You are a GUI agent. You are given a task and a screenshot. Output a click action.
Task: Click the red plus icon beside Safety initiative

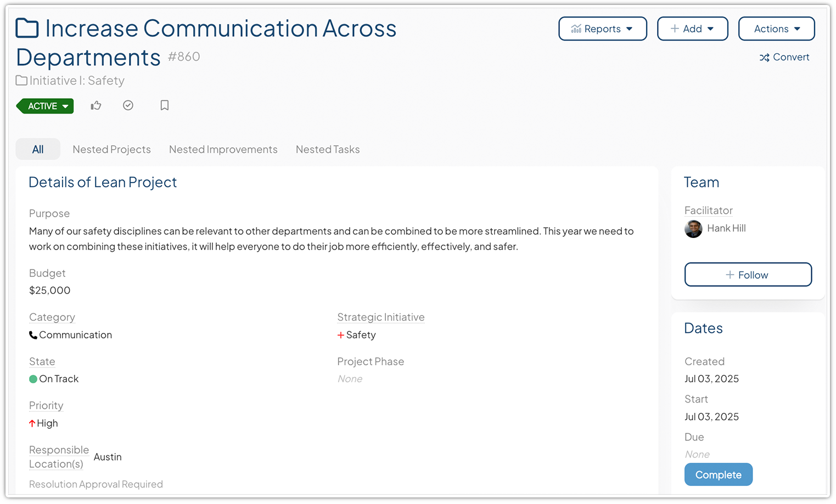[341, 335]
